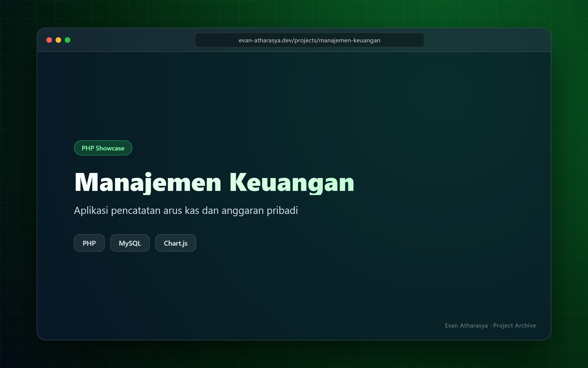Click the 'Evan Atharasya · Project Archive' footer text
This screenshot has height=368, width=588.
(x=490, y=326)
